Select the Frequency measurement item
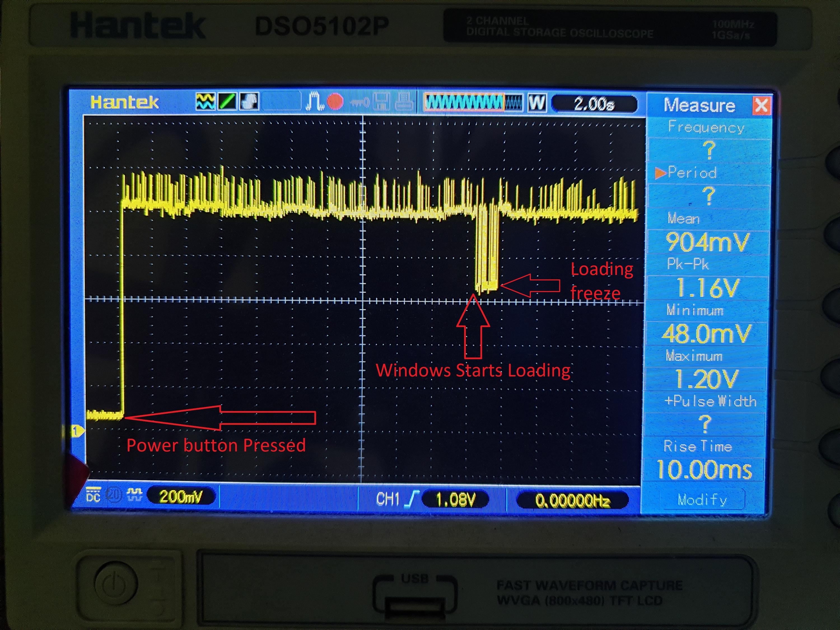The width and height of the screenshot is (840, 630). coord(706,127)
